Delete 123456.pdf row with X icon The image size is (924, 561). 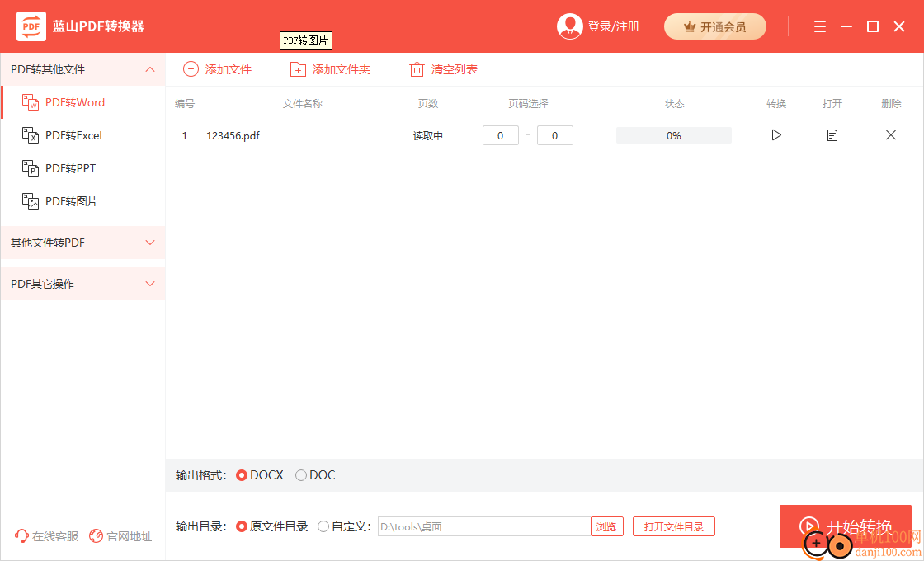[891, 135]
